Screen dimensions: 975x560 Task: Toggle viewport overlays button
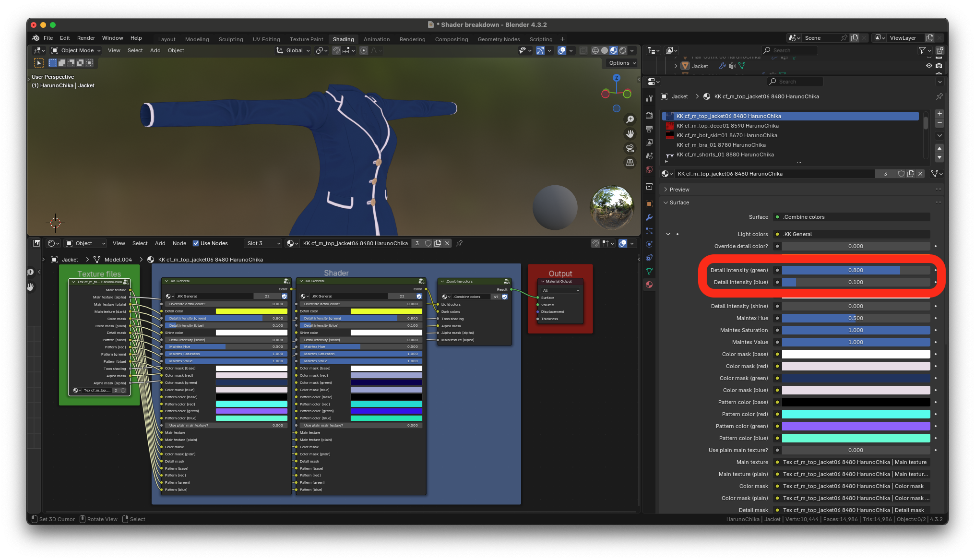click(562, 50)
